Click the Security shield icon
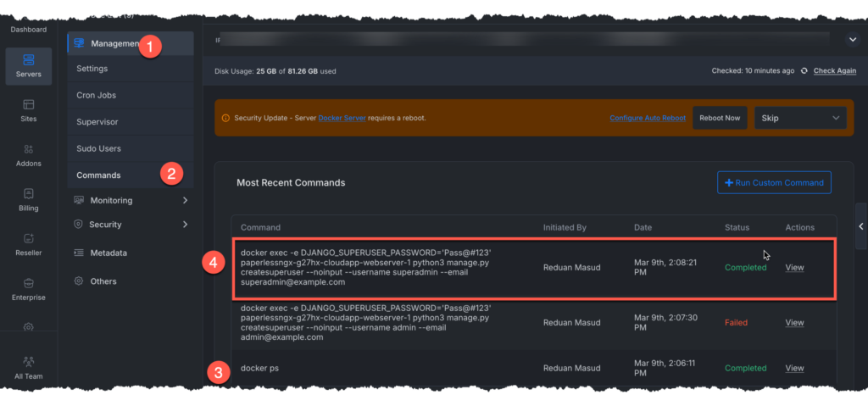Screen dimensions: 868x406 (x=79, y=225)
